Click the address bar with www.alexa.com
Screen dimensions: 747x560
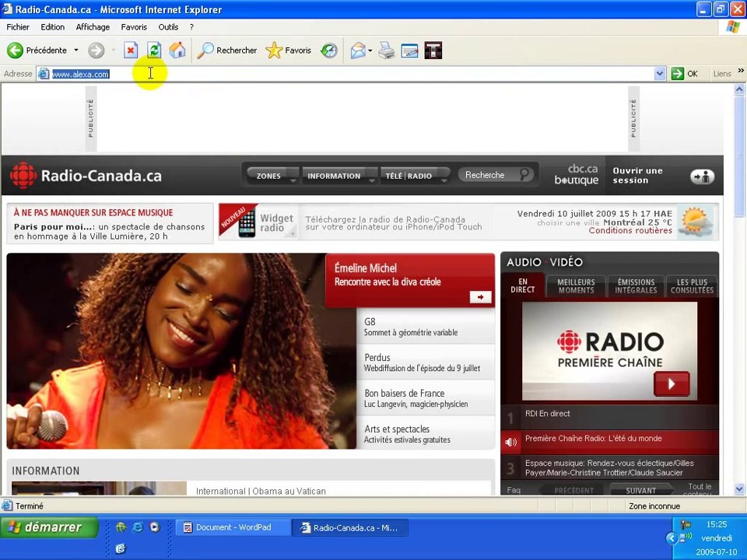[345, 74]
